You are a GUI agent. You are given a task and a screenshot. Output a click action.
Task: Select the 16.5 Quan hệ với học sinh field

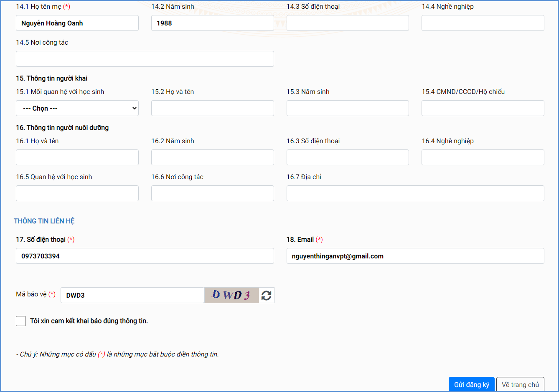point(77,193)
